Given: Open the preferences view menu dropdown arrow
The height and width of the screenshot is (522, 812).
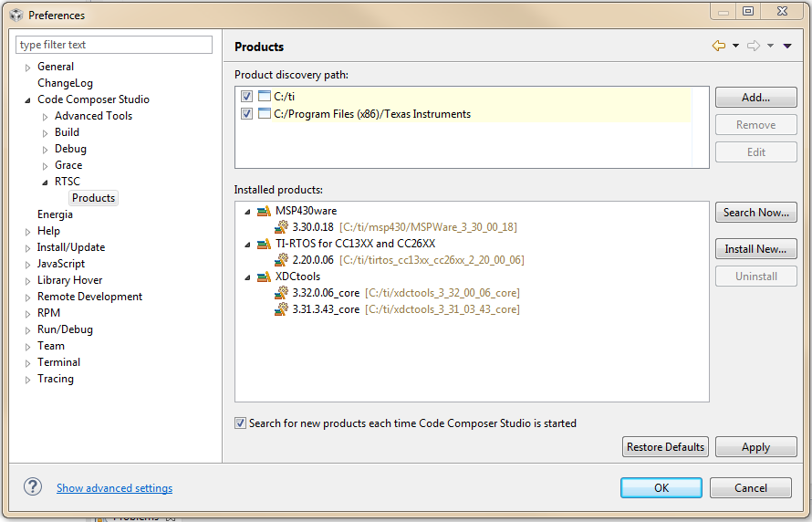Looking at the screenshot, I should click(787, 47).
